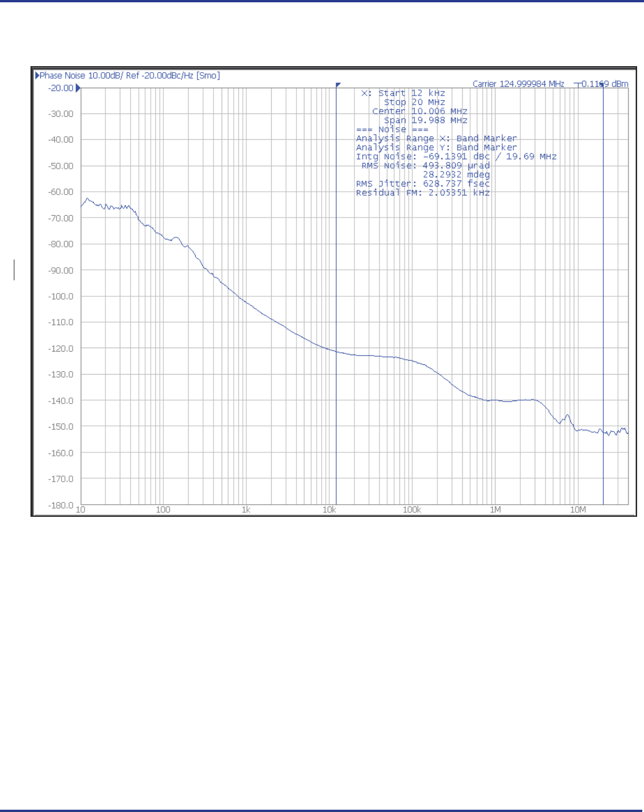Click the 28.2932 mdeg value

456,174
